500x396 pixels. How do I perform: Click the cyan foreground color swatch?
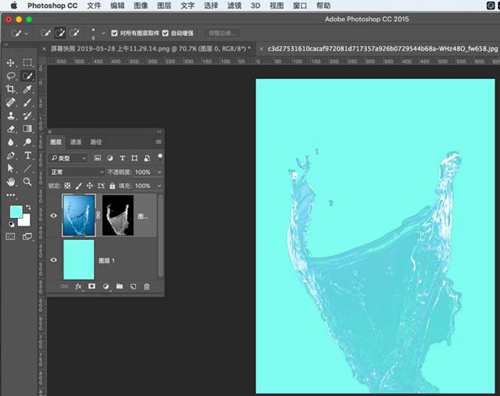[16, 211]
